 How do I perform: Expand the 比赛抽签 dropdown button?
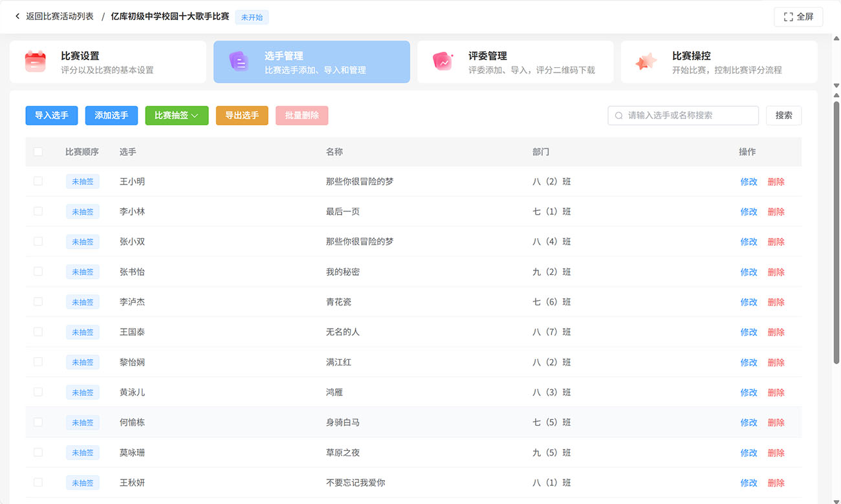pyautogui.click(x=177, y=115)
